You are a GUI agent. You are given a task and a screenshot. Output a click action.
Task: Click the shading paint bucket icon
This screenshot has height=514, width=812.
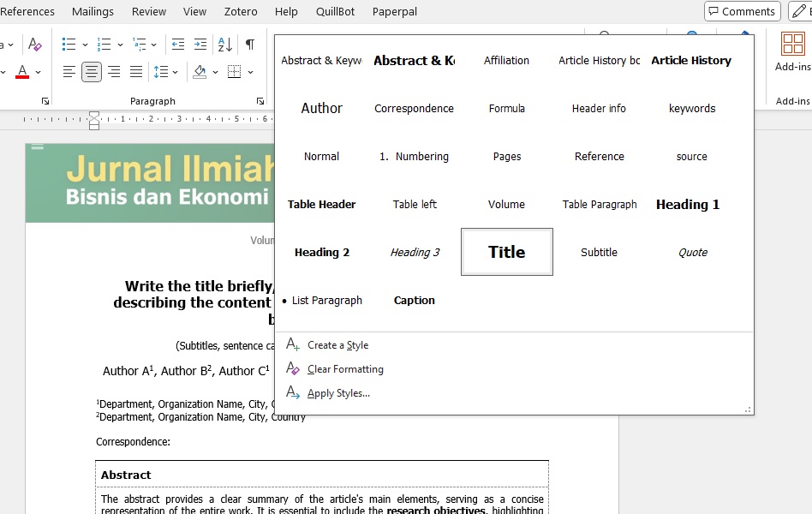point(200,71)
